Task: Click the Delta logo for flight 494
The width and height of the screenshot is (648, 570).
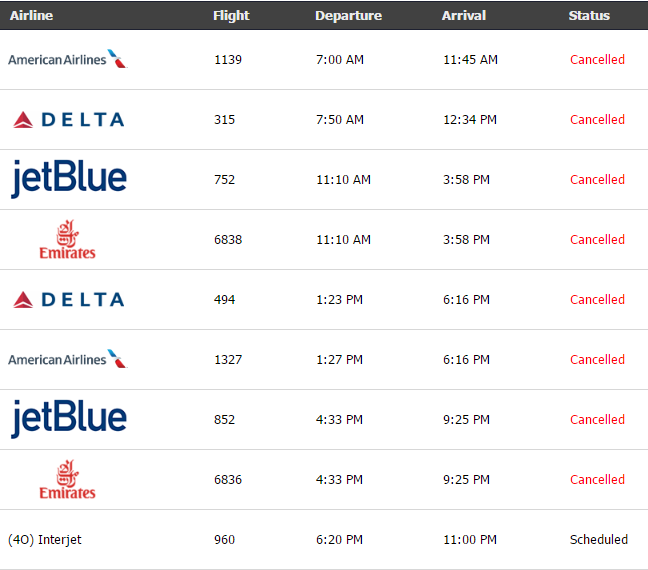Action: click(x=68, y=300)
